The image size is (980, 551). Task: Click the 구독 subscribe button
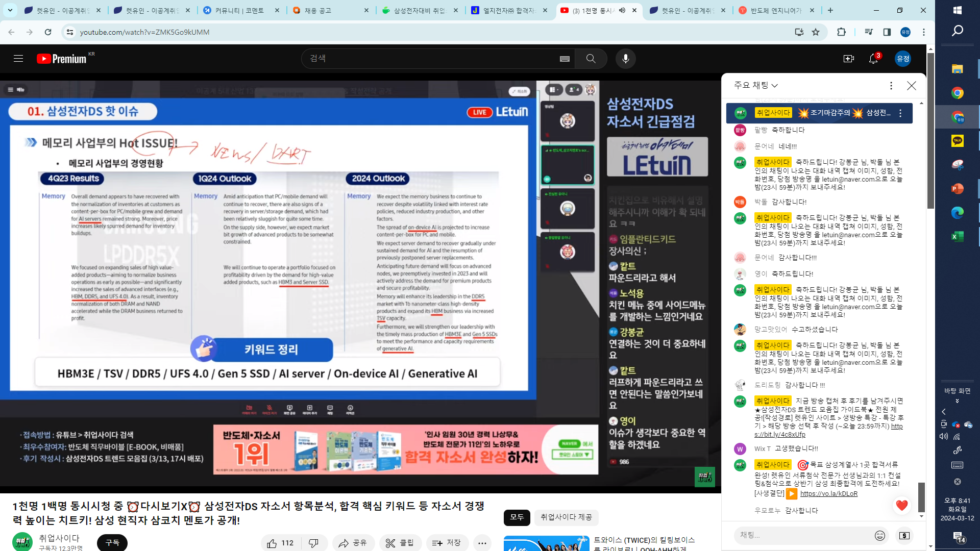112,542
